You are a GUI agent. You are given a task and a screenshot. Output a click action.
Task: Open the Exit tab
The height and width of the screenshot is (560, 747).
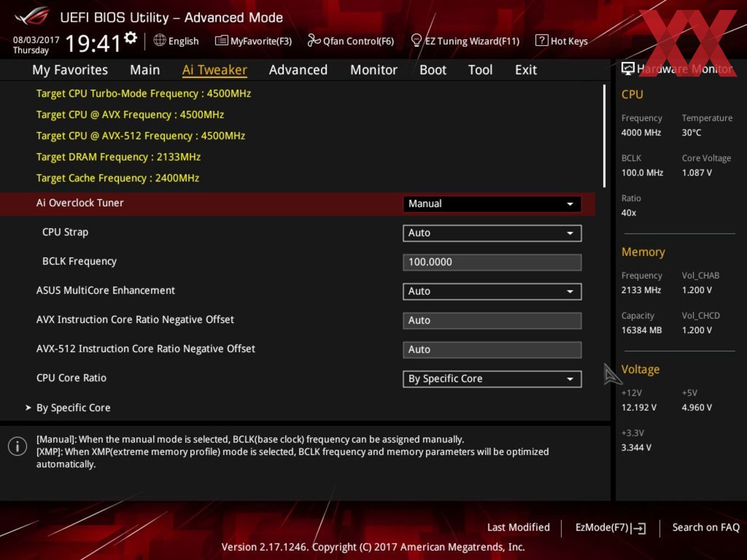click(526, 70)
